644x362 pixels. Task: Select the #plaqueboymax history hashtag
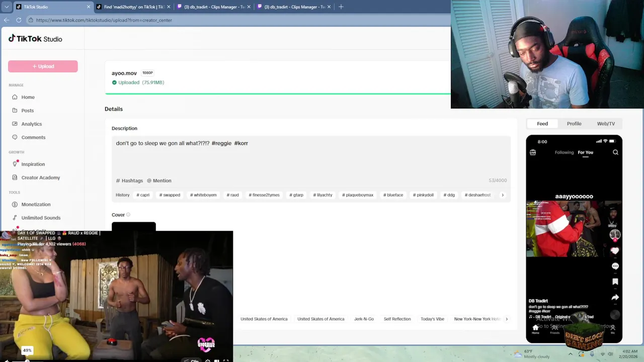pos(358,195)
